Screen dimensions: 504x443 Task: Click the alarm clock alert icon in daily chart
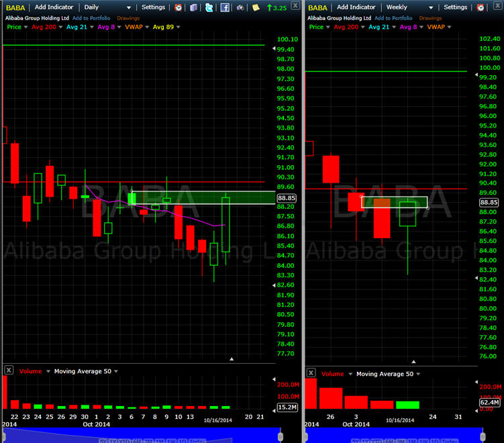click(x=178, y=7)
